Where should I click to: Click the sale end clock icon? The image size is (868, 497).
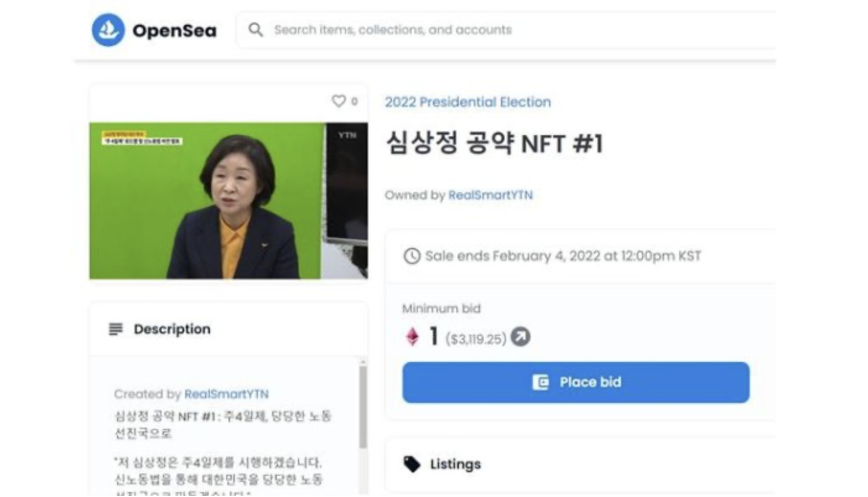point(412,256)
